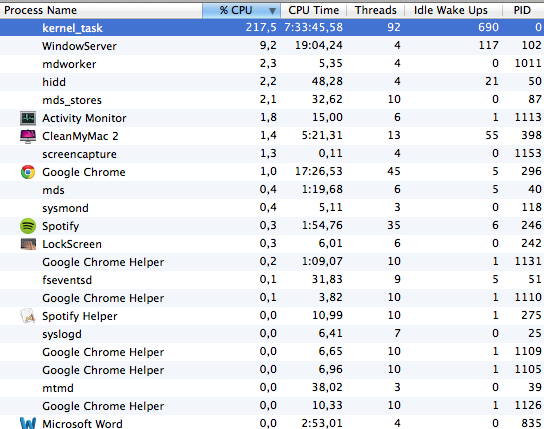
Task: Click Spotify threads value 35
Action: (x=393, y=225)
